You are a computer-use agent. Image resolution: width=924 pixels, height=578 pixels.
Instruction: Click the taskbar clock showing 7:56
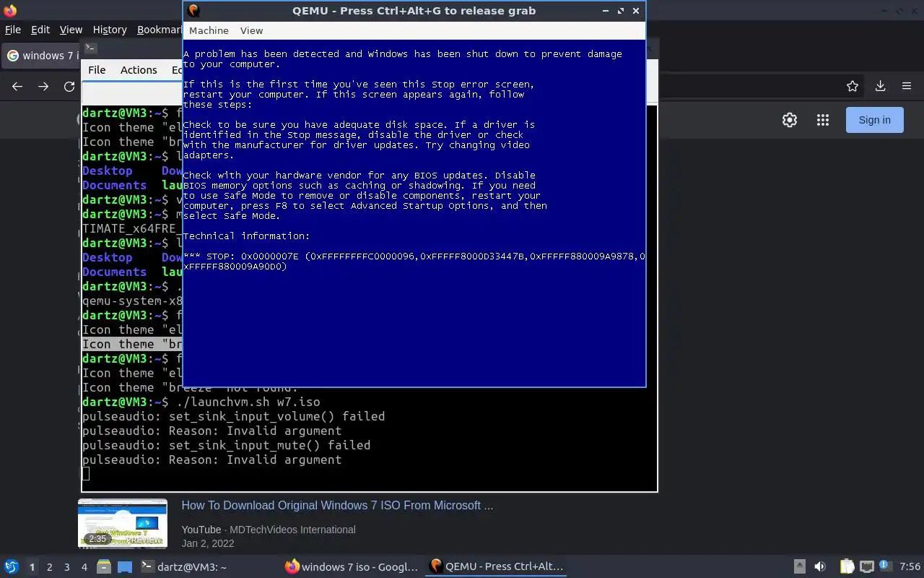(x=910, y=566)
